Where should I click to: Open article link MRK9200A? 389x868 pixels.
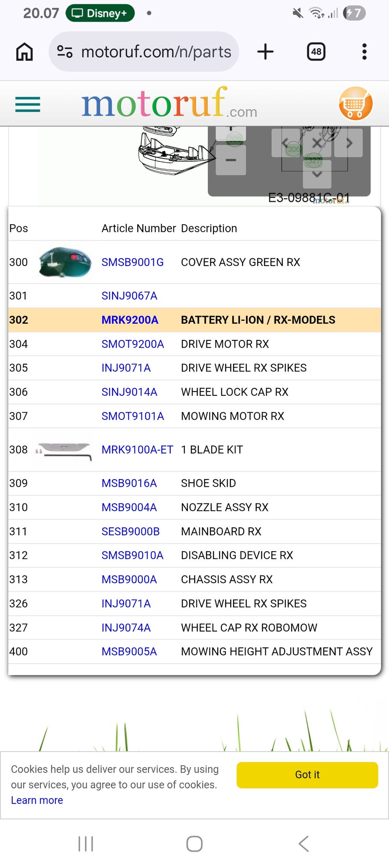pos(130,320)
